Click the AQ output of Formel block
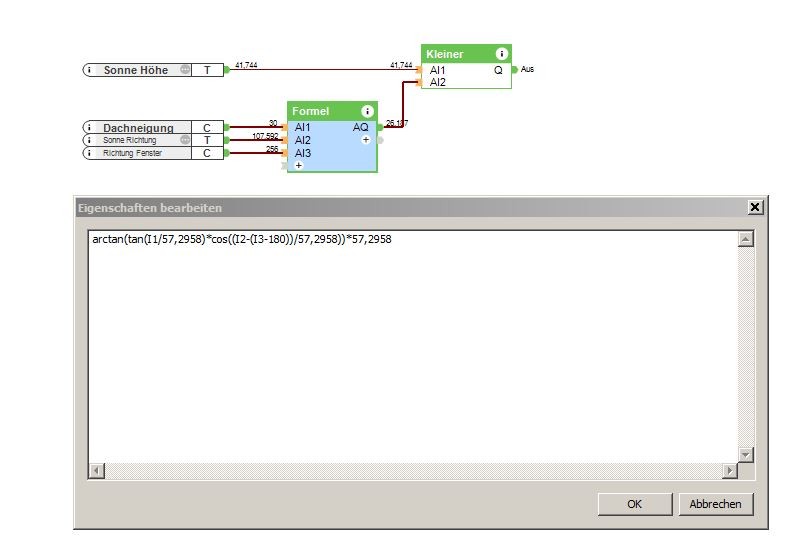811x551 pixels. pos(361,127)
